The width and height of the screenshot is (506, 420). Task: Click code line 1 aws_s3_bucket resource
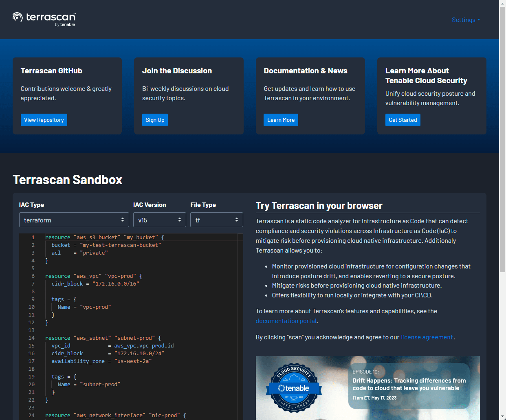[x=105, y=237]
